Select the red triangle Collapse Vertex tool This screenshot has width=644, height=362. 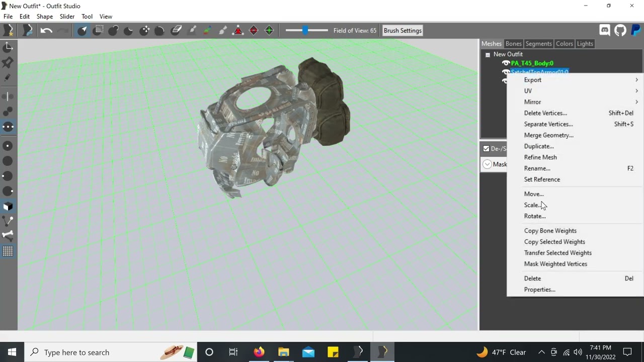[x=238, y=31]
